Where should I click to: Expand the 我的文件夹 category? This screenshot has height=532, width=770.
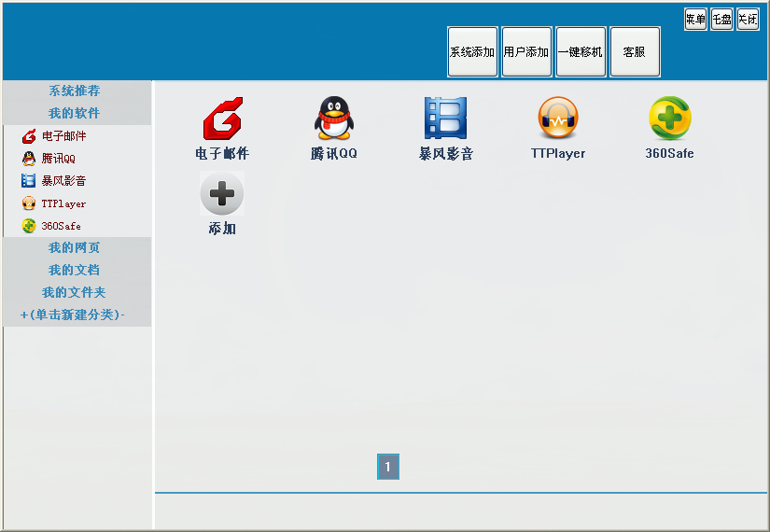(77, 293)
